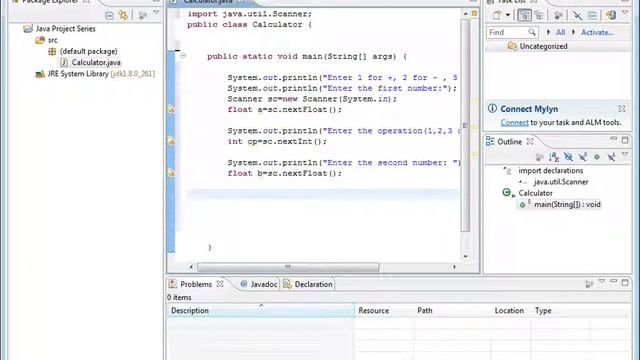Image resolution: width=640 pixels, height=360 pixels.
Task: Select the (default package) node
Action: (89, 51)
